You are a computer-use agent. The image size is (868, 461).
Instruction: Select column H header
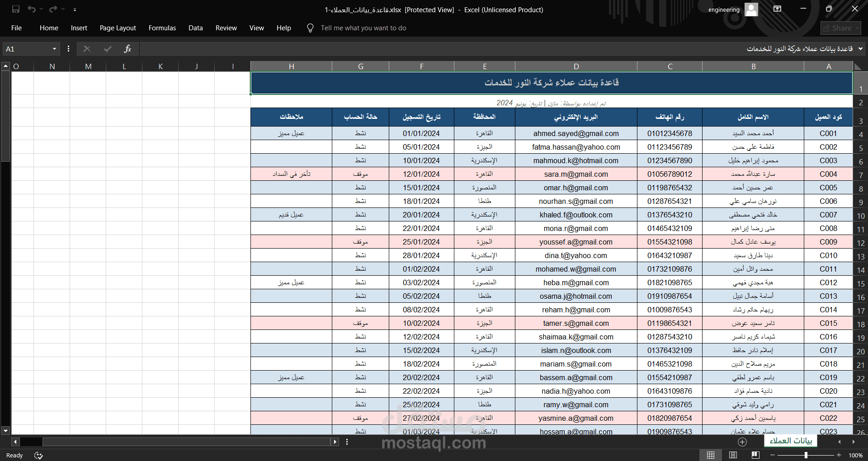coord(292,66)
